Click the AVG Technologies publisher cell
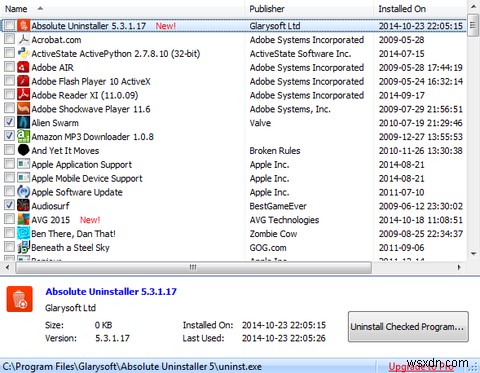Screen dimensions: 480x373 284,220
